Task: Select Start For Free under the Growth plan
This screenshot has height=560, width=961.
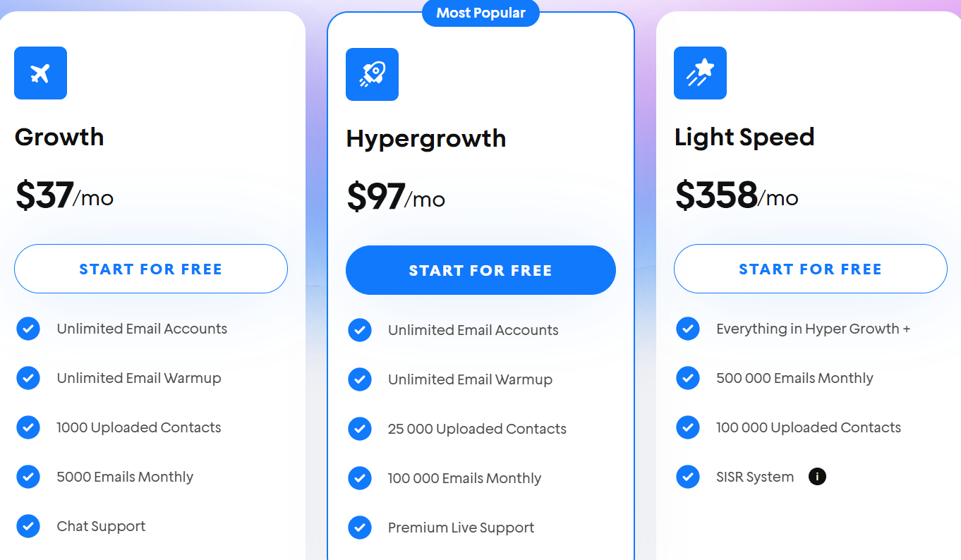Action: [x=150, y=269]
